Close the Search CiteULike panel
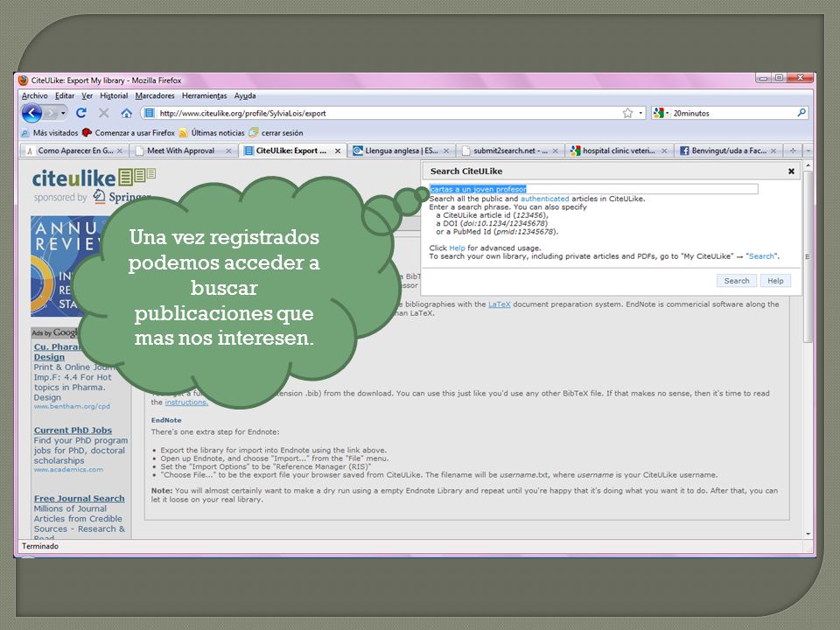 pos(791,171)
